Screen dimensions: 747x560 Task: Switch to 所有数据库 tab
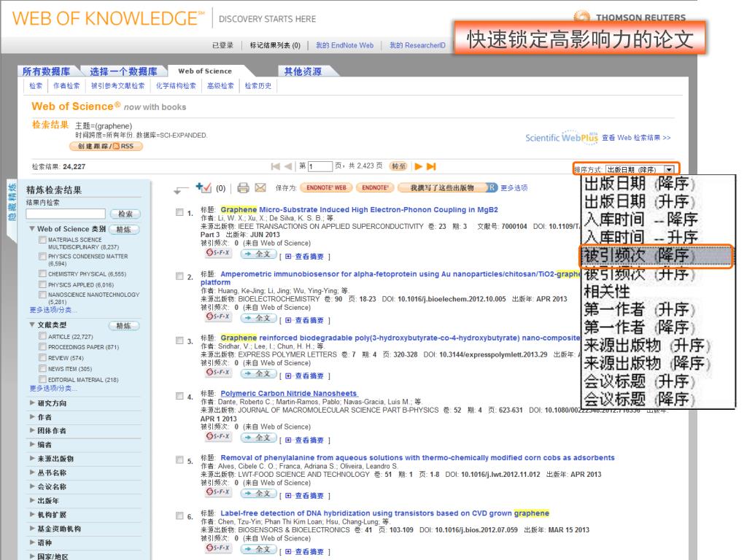[46, 71]
